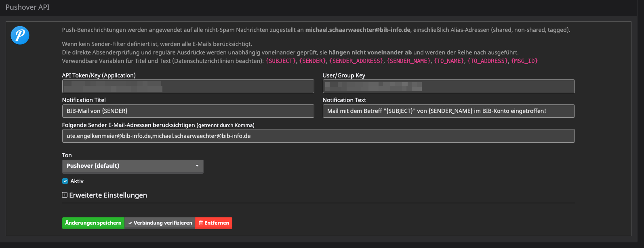Toggle the Aktiv checkbox

pos(65,181)
